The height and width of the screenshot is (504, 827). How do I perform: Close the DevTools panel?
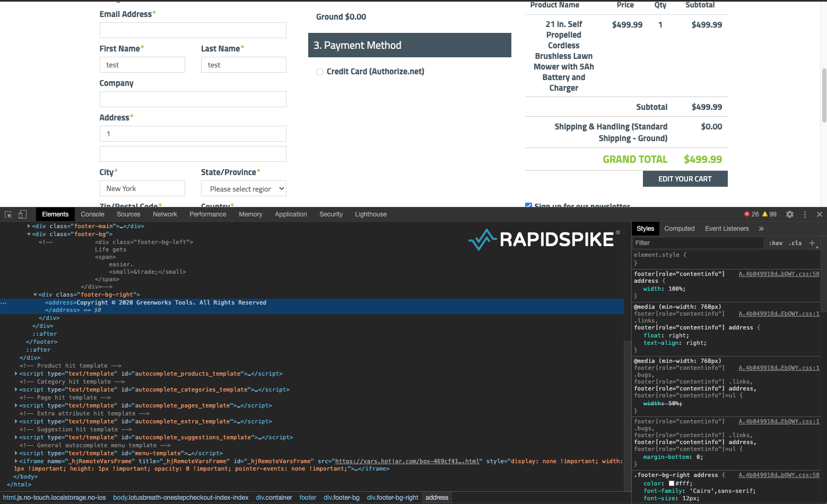[x=820, y=214]
